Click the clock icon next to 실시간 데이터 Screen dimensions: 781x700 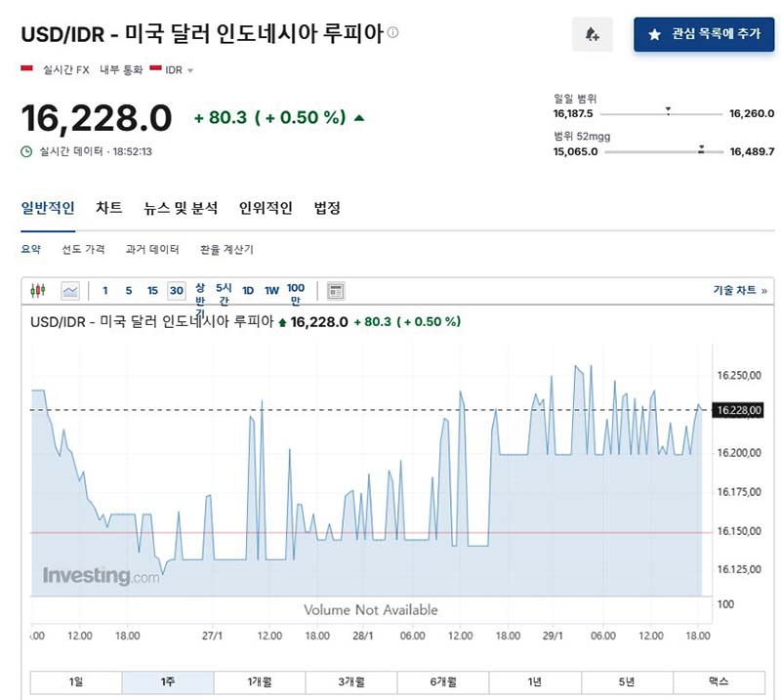[x=26, y=151]
